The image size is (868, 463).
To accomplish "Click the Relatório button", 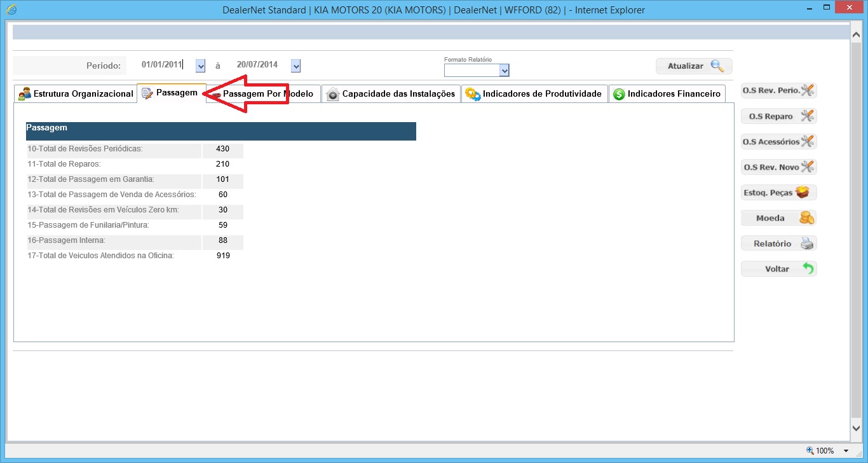I will coord(778,243).
